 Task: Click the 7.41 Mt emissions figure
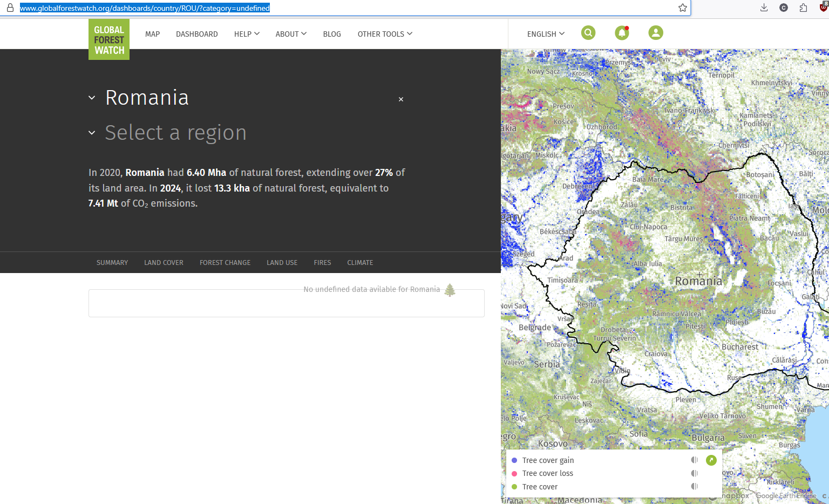(103, 203)
